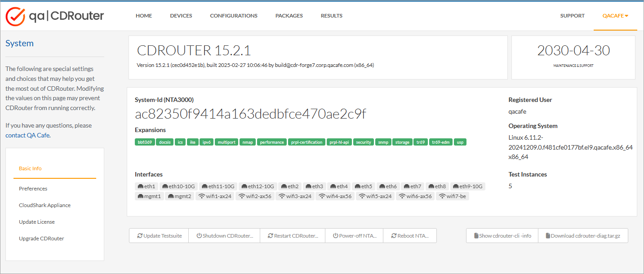
Task: Click the ics expansion tag
Action: point(180,142)
